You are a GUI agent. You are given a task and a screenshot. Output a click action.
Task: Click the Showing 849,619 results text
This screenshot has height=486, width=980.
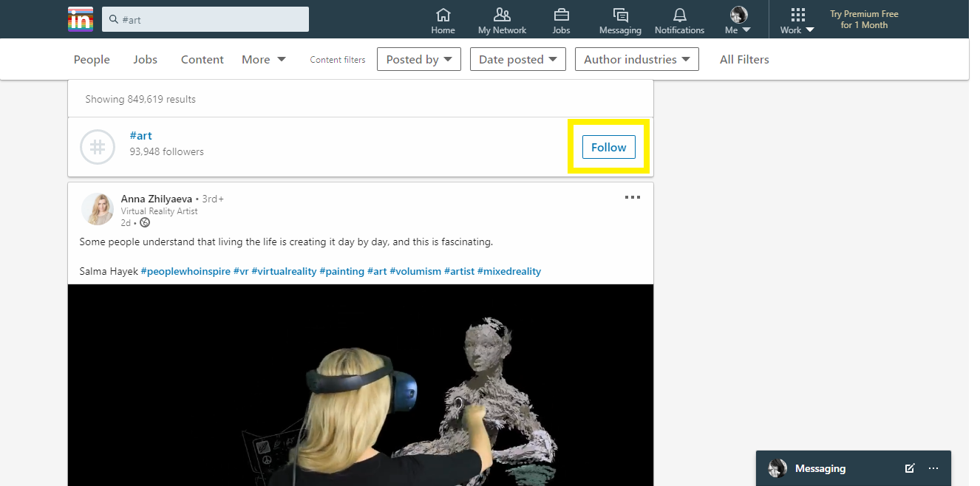pyautogui.click(x=140, y=99)
